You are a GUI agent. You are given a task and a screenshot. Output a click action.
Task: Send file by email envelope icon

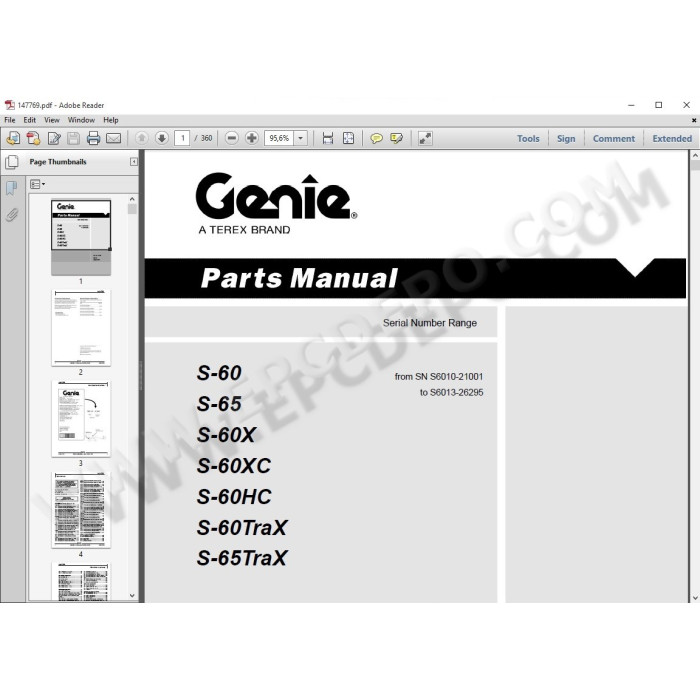[114, 138]
